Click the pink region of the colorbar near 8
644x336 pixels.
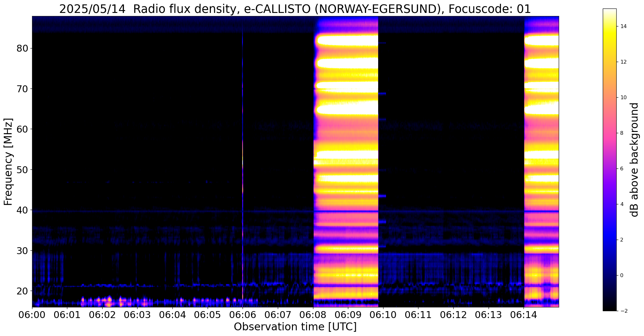(x=609, y=133)
